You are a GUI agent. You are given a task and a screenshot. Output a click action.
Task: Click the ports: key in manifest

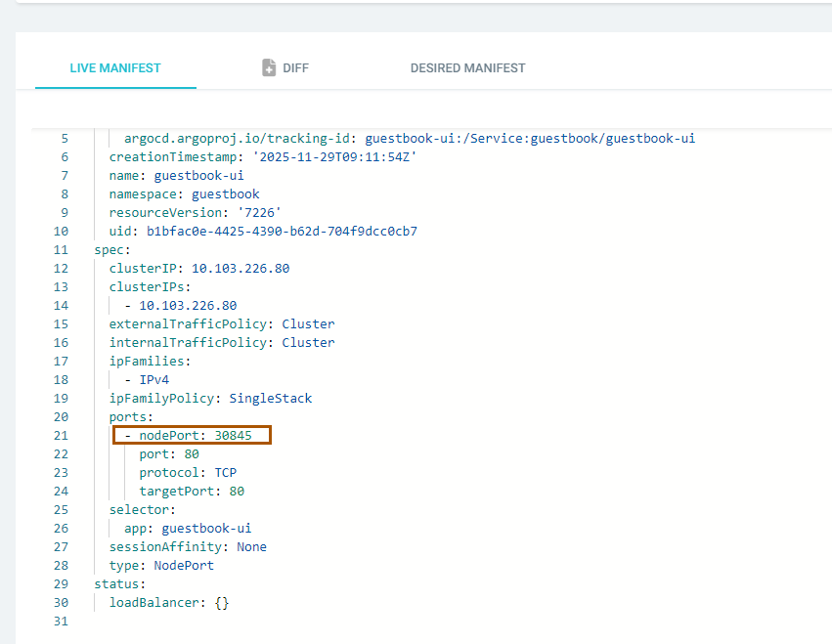(131, 417)
